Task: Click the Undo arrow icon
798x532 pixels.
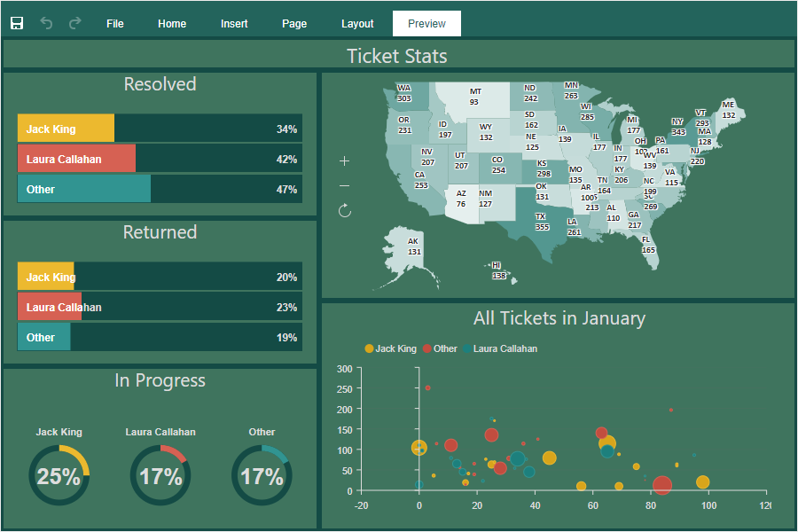Action: pyautogui.click(x=46, y=23)
